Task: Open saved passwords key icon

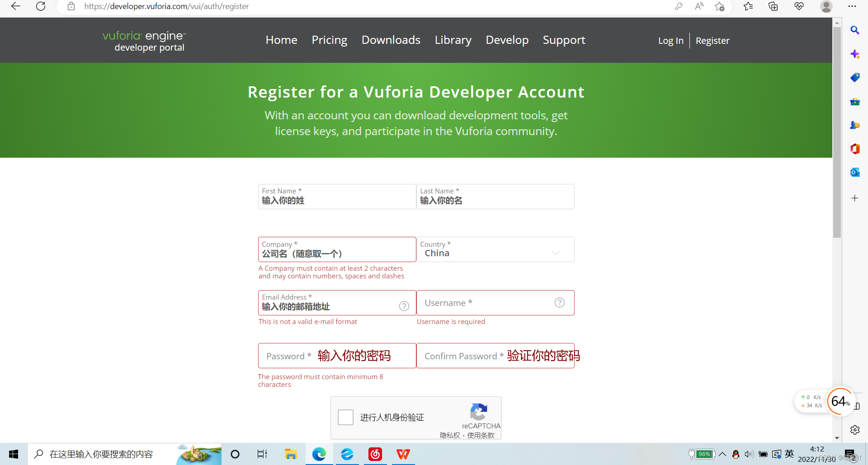Action: click(x=678, y=6)
